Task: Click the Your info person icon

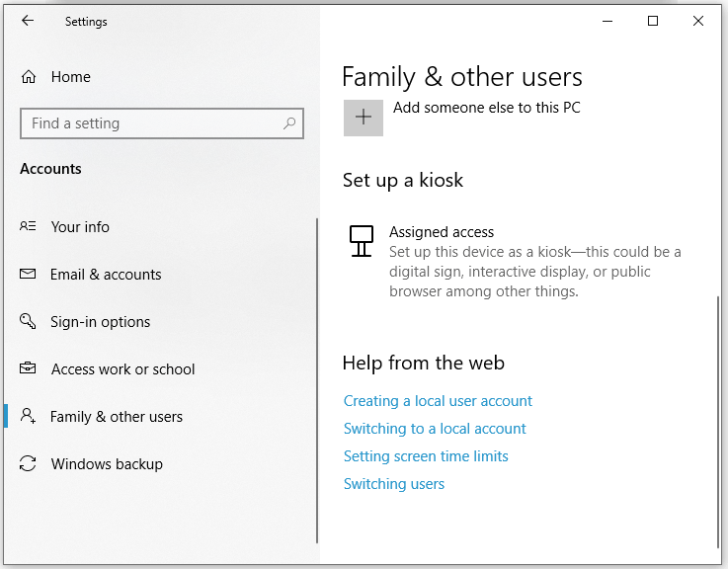Action: pyautogui.click(x=28, y=226)
